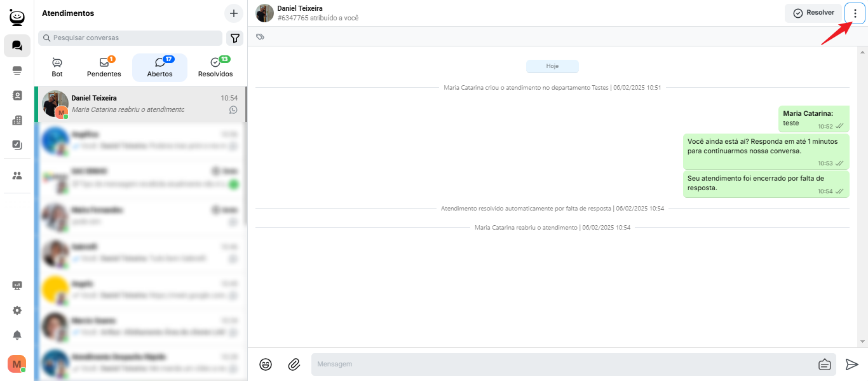
Task: Open the emoji picker
Action: click(x=266, y=364)
